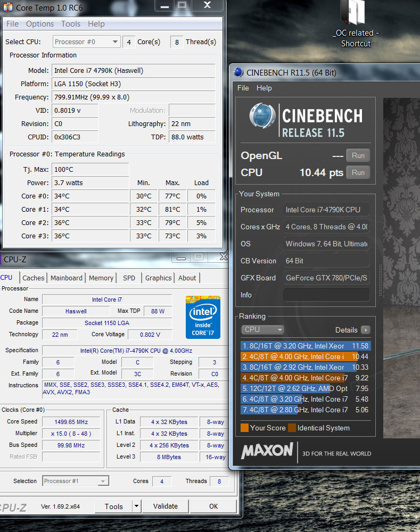This screenshot has width=420, height=532.
Task: Click the TDP value 88.0 watts
Action: tap(192, 137)
